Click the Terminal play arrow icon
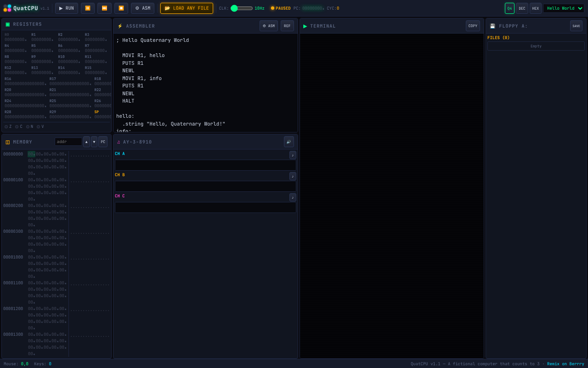588x368 pixels. 305,26
